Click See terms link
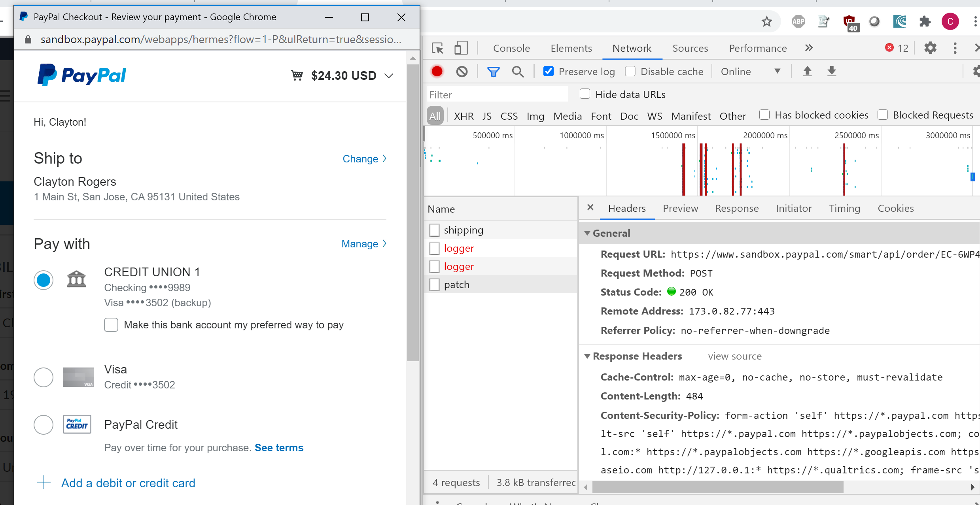 coord(279,448)
